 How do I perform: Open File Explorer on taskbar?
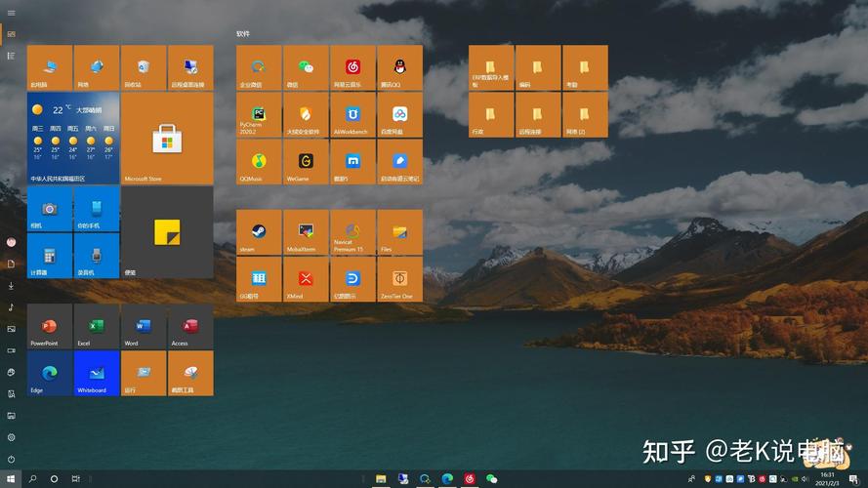(381, 478)
